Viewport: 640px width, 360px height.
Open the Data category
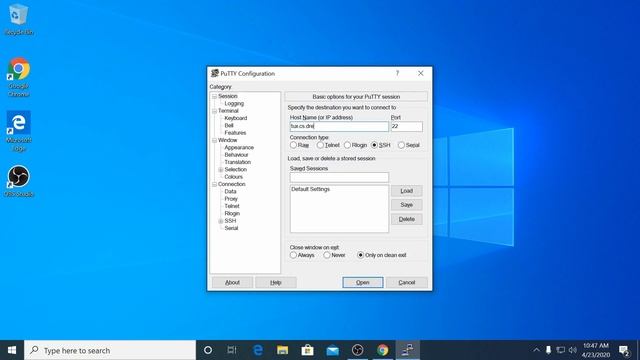(230, 192)
